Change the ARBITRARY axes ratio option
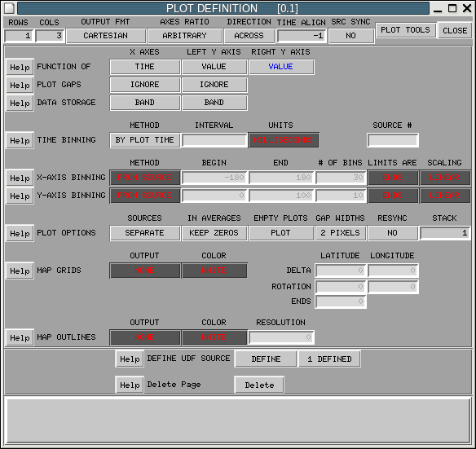The height and width of the screenshot is (449, 476). pyautogui.click(x=184, y=36)
